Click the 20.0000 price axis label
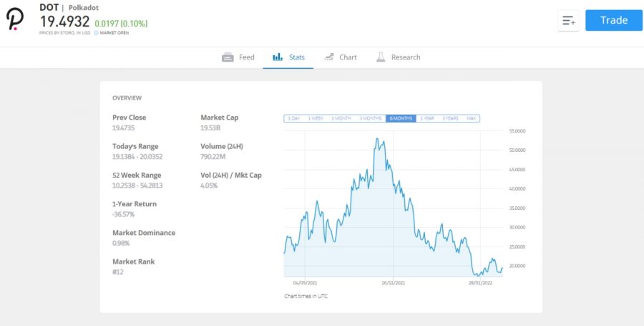This screenshot has width=644, height=326. click(x=517, y=266)
